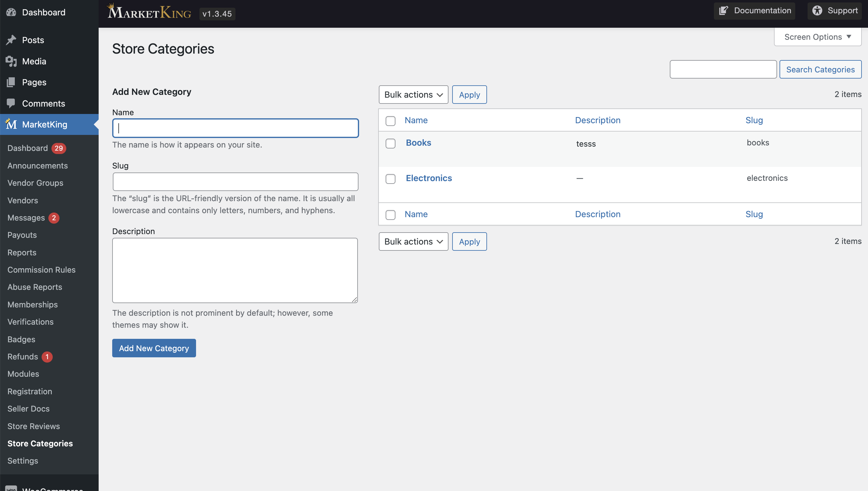Click the top Apply button
This screenshot has height=491, width=868.
tap(469, 95)
